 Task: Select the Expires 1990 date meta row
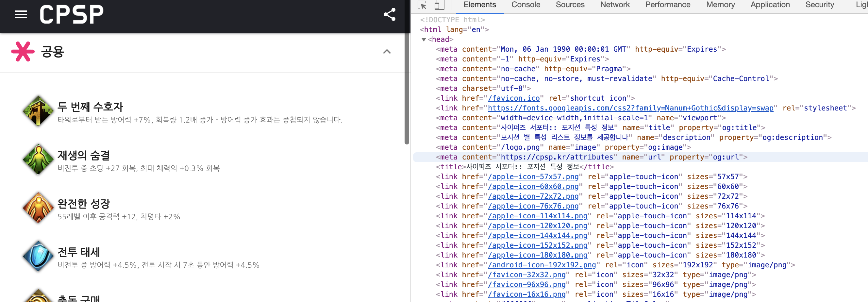pyautogui.click(x=581, y=50)
